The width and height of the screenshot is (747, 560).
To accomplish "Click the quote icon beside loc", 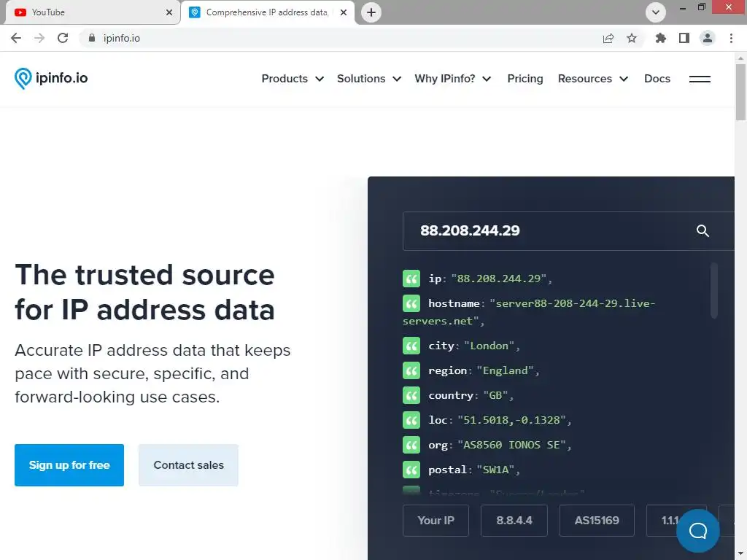I will click(411, 420).
